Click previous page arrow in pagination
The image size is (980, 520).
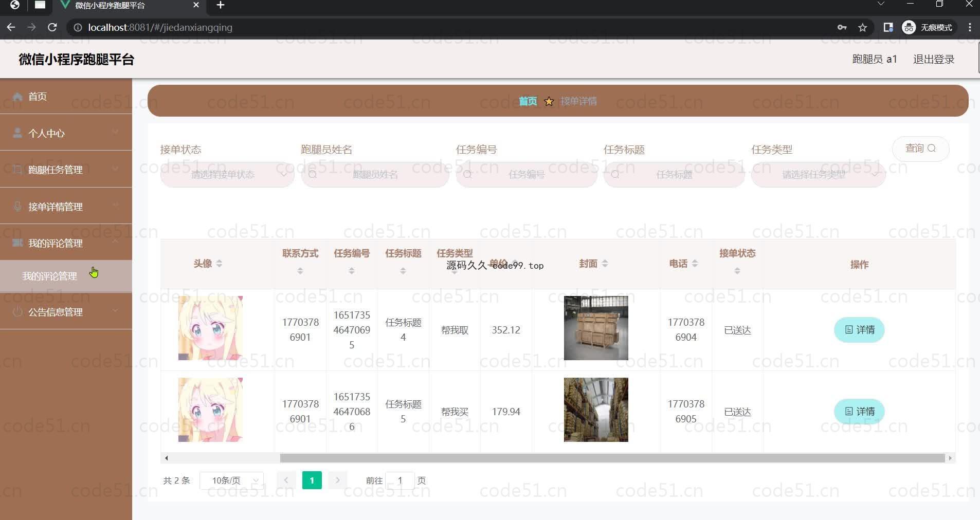(286, 480)
